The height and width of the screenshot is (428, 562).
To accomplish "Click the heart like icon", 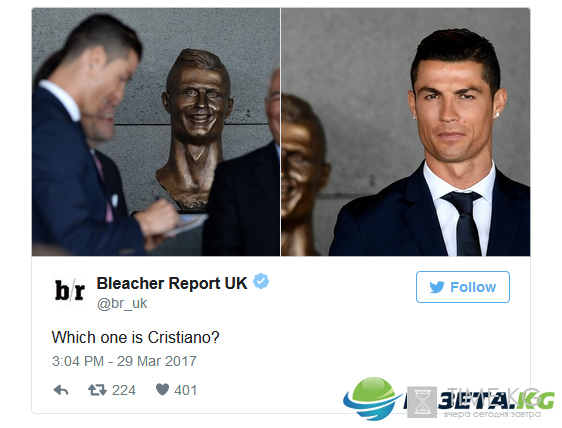I will (x=162, y=390).
